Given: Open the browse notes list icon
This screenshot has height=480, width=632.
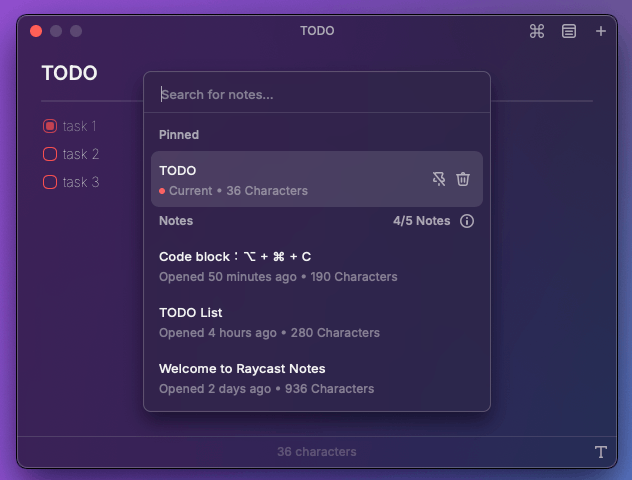Looking at the screenshot, I should 569,31.
